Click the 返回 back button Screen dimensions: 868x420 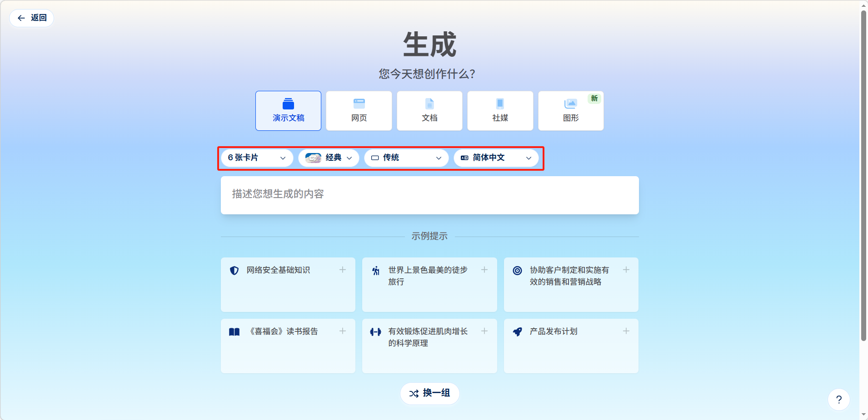point(32,18)
